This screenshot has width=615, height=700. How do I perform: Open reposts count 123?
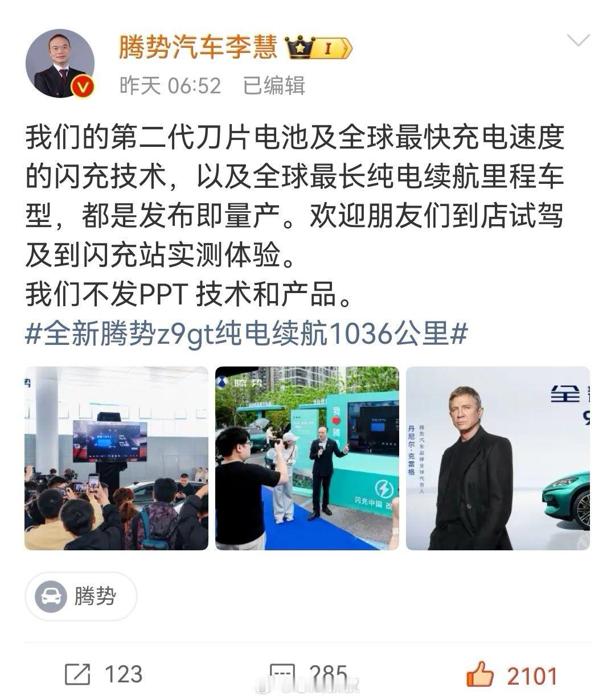pyautogui.click(x=124, y=675)
